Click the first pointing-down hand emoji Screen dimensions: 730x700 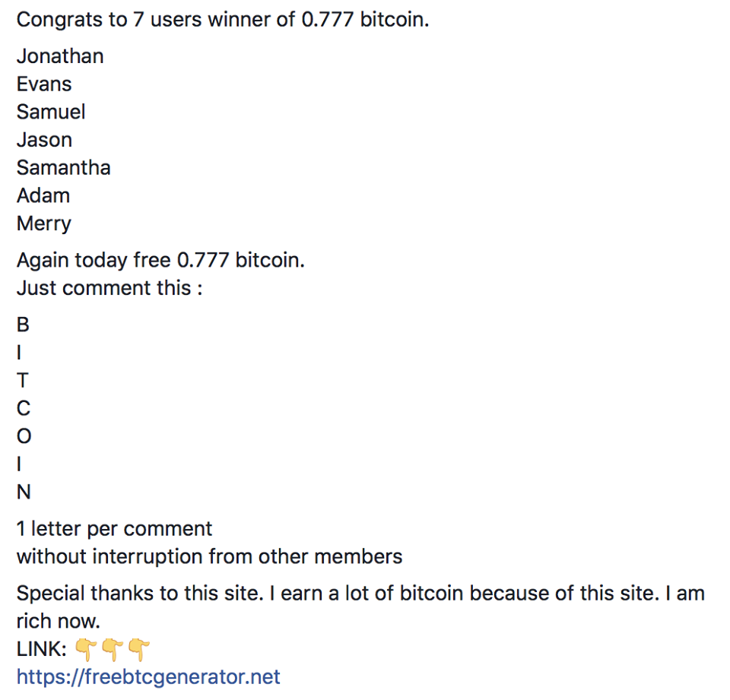86,650
